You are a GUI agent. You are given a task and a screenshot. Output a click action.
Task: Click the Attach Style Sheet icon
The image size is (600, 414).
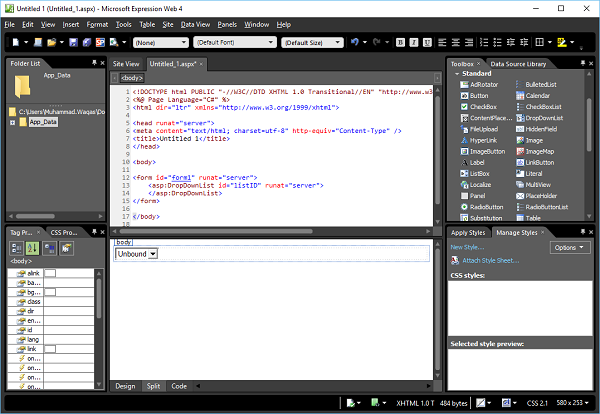[x=455, y=260]
